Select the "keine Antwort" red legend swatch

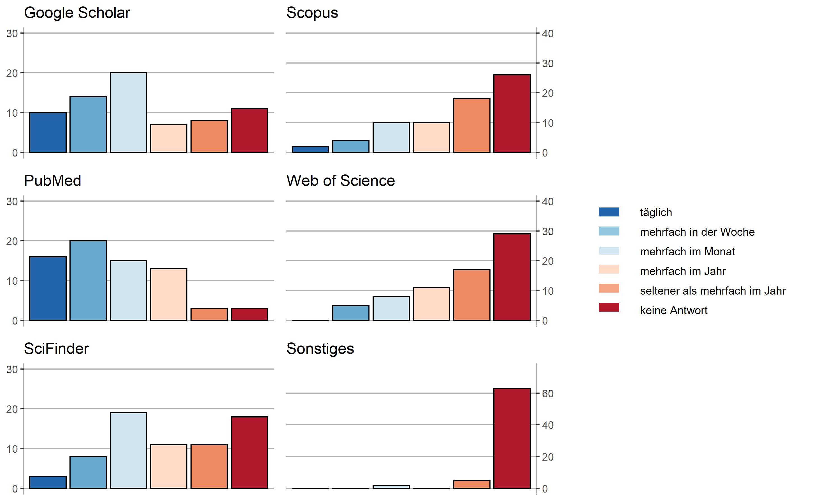608,307
